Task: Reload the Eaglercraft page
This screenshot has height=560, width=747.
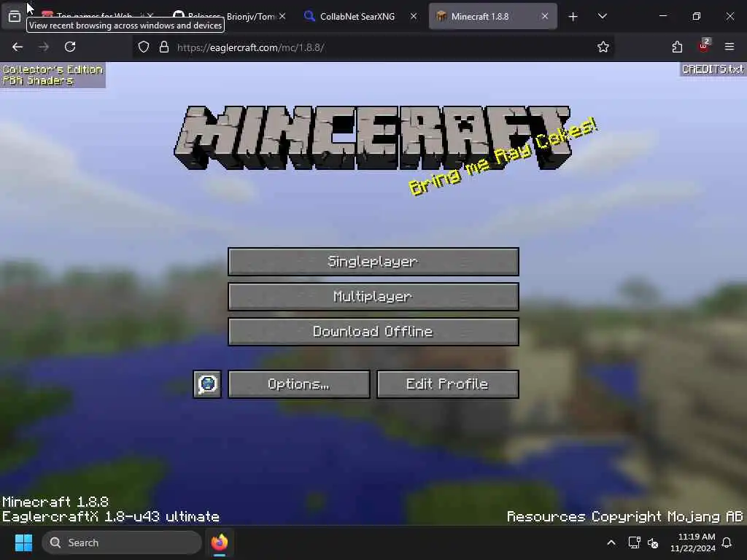Action: [70, 47]
